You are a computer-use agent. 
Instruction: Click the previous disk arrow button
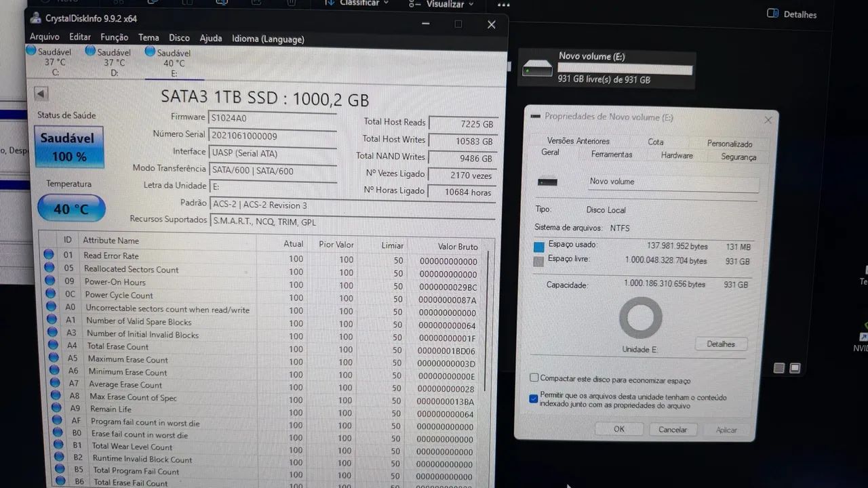[41, 94]
